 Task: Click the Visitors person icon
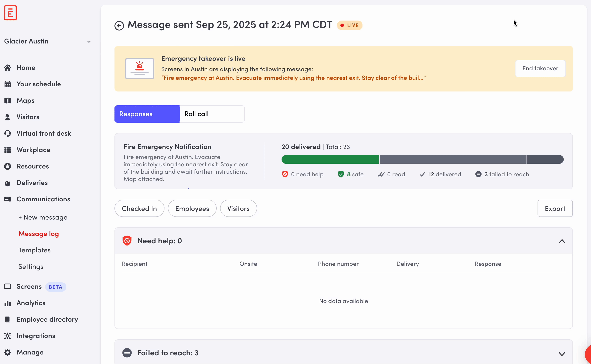(x=7, y=117)
